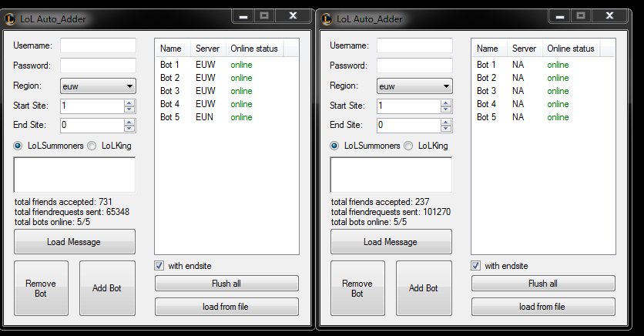This screenshot has width=644, height=336.
Task: Increase Start Site value in right window
Action: coord(446,102)
